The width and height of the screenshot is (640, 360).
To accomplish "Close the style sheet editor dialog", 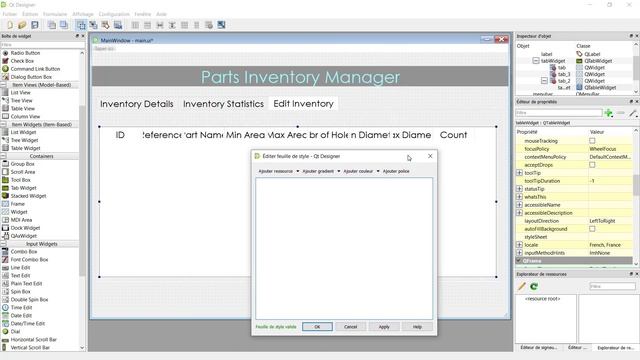I will pyautogui.click(x=430, y=156).
